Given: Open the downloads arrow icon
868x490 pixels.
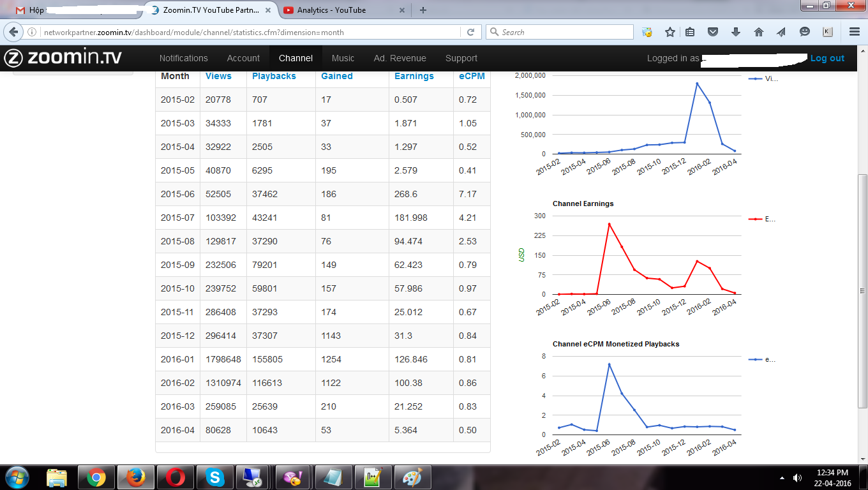Looking at the screenshot, I should (736, 32).
